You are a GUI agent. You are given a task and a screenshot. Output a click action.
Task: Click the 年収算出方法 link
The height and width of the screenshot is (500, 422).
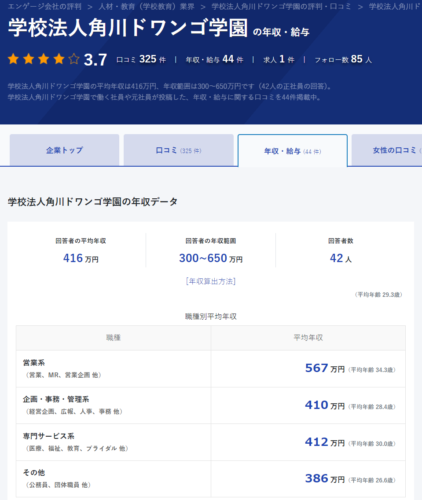click(211, 281)
